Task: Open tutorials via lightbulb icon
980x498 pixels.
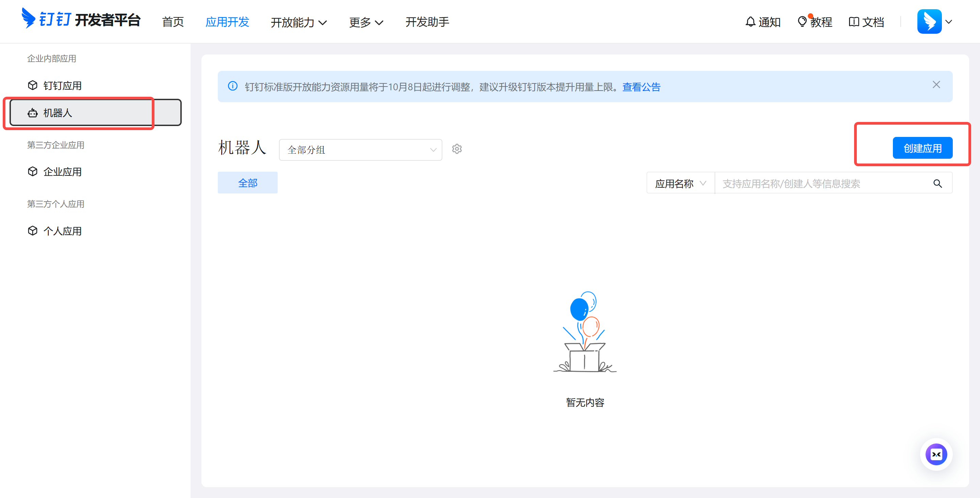Action: 802,22
